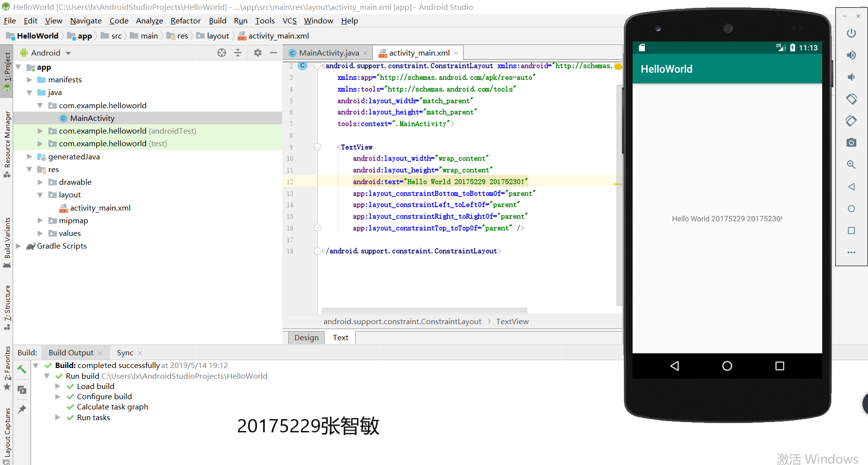Open the Structure side panel
Viewport: 868px width, 465px height.
point(7,307)
